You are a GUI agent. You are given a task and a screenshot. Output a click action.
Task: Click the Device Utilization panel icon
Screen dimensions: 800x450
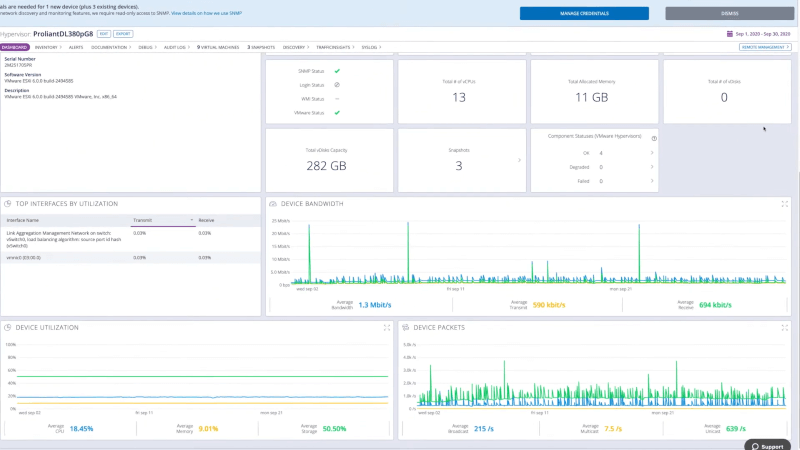tap(8, 328)
